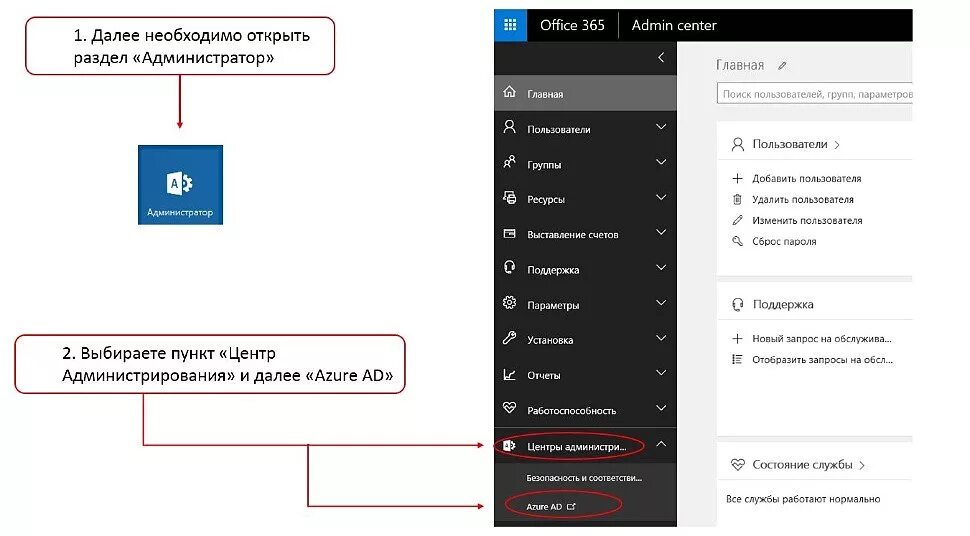Expand the Выставление счетов chevron
Image resolution: width=970 pixels, height=536 pixels.
point(661,232)
